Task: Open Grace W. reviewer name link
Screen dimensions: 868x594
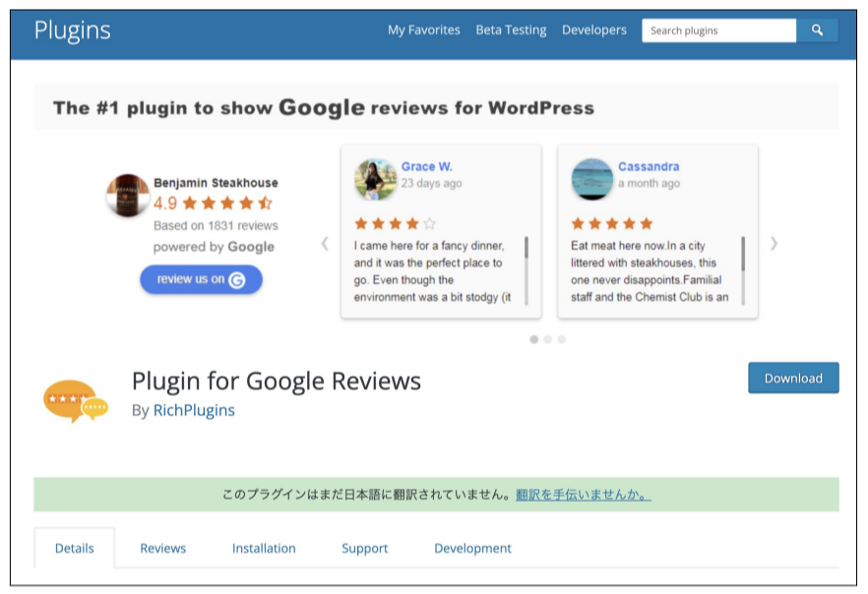Action: point(427,166)
